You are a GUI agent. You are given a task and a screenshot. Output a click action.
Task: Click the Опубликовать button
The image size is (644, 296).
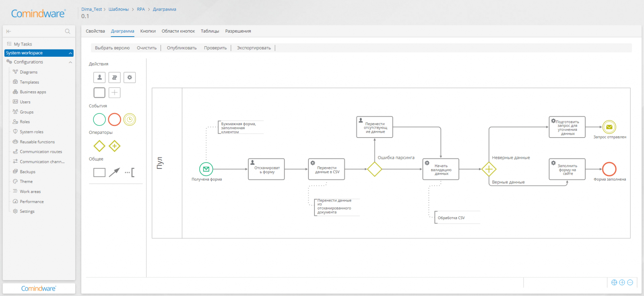(x=182, y=48)
